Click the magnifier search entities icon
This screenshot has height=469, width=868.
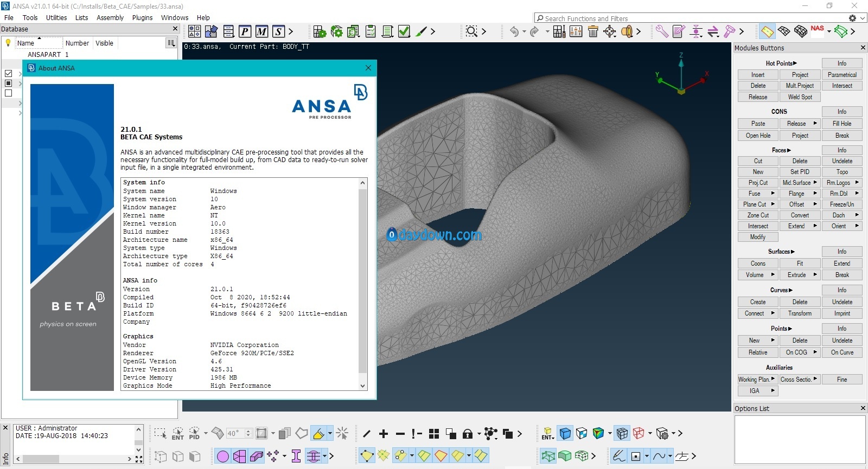(x=471, y=31)
